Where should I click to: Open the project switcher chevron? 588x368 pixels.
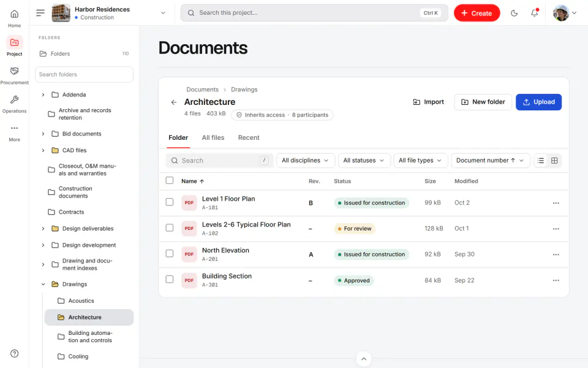(x=163, y=13)
